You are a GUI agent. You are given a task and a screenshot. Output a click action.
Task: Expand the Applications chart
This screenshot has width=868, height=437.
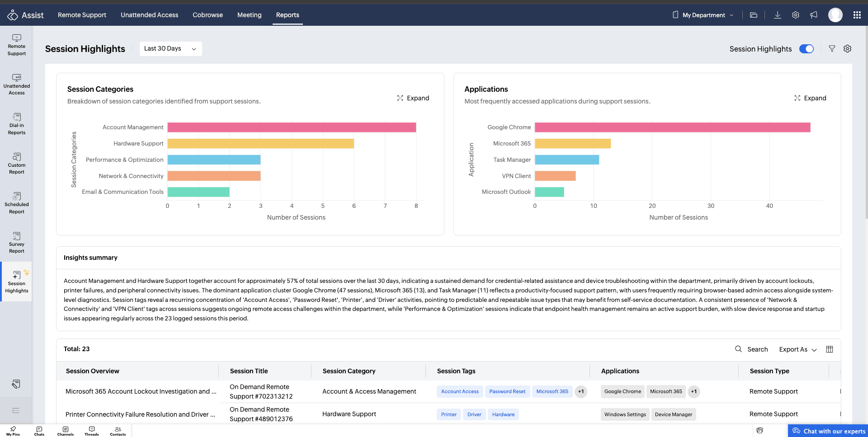[x=810, y=98]
